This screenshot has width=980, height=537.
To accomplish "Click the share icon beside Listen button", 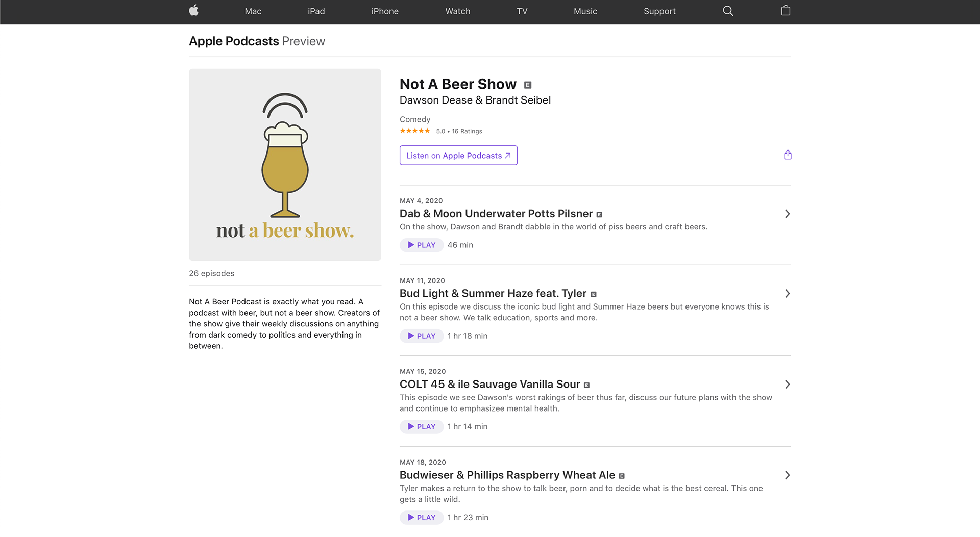I will point(788,155).
